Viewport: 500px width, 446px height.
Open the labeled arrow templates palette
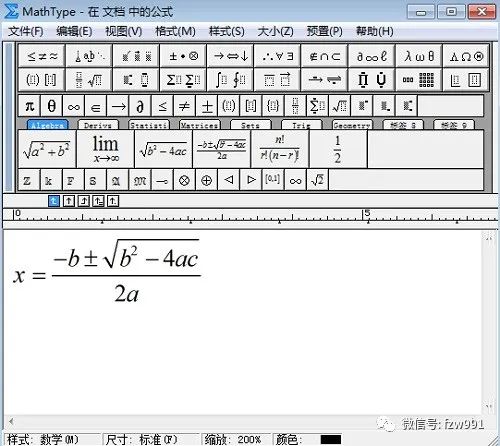(x=324, y=80)
